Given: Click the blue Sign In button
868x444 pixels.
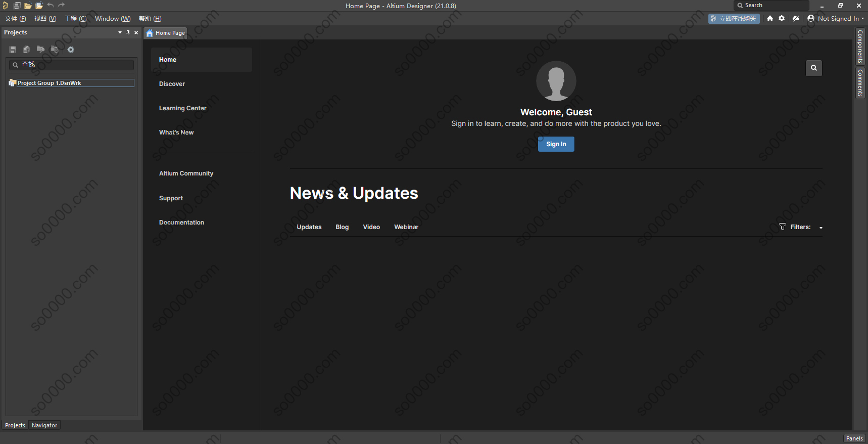Looking at the screenshot, I should pyautogui.click(x=556, y=144).
